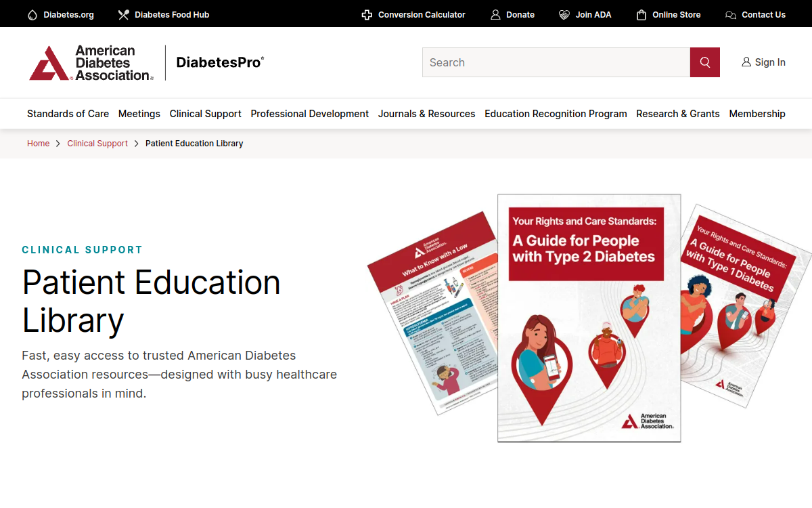
Task: Click the CLINICAL SUPPORT teal heading
Action: click(x=83, y=250)
